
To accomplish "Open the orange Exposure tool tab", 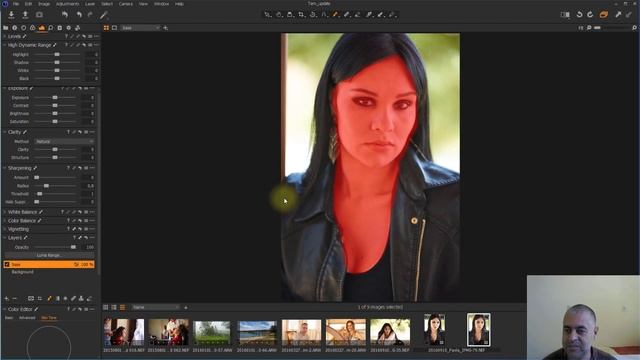I will [42, 28].
